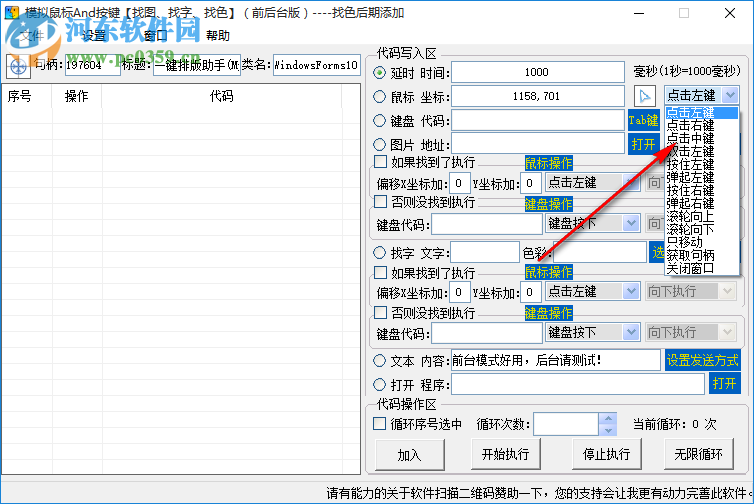Select the 延时 时间 radio button

pos(379,73)
